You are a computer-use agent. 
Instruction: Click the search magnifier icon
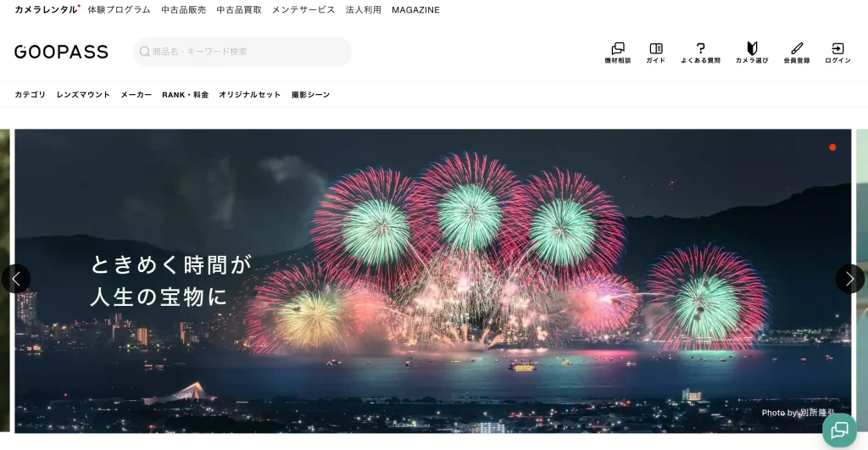(145, 52)
